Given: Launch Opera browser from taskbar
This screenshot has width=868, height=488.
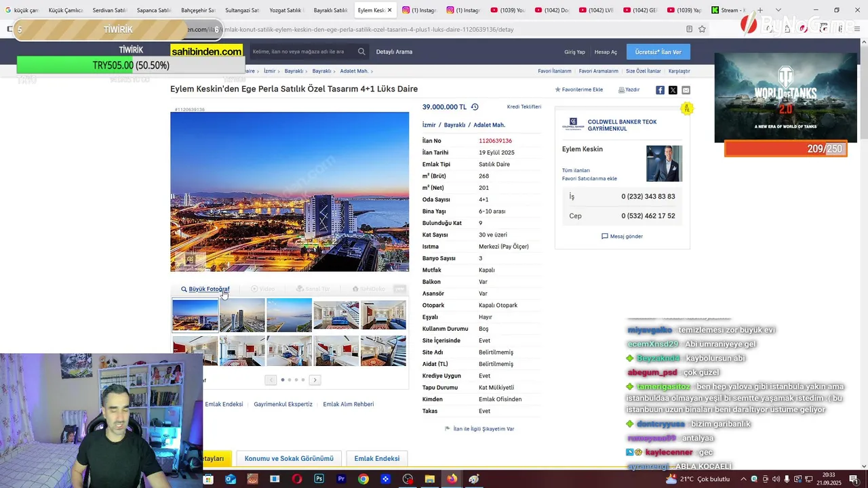Looking at the screenshot, I should [297, 479].
